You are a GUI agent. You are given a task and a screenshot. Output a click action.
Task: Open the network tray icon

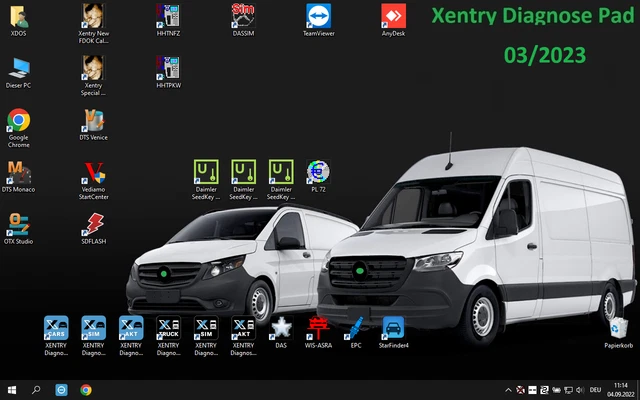pos(568,390)
